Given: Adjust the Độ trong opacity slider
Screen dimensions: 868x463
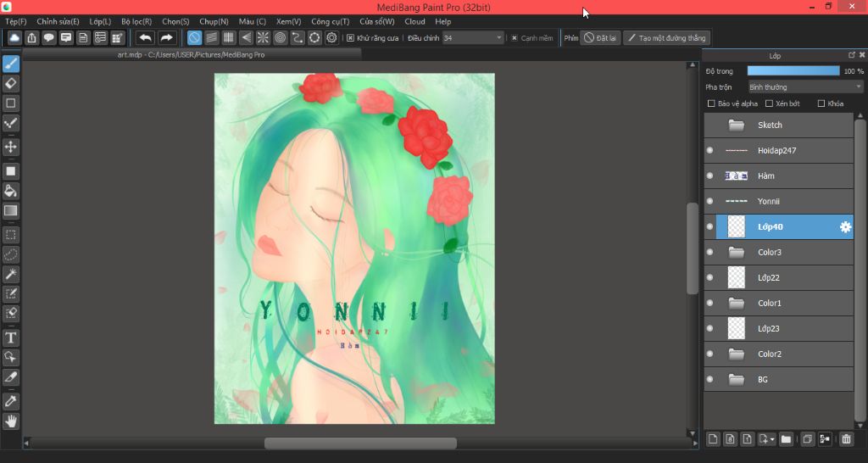Looking at the screenshot, I should coord(793,71).
